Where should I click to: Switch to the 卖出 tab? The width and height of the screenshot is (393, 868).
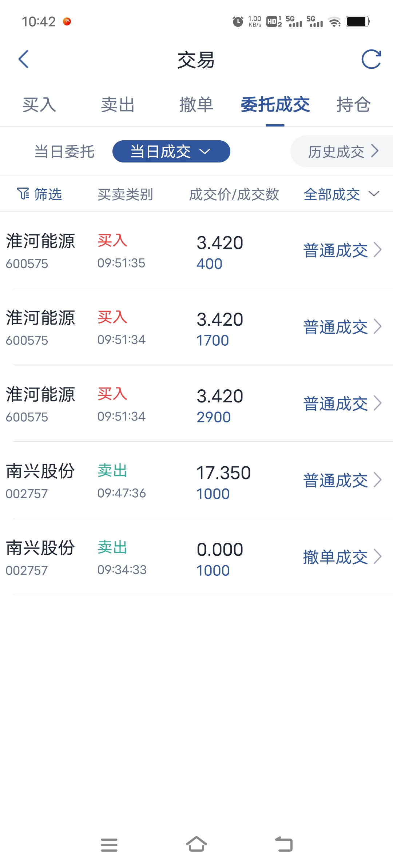[x=118, y=105]
